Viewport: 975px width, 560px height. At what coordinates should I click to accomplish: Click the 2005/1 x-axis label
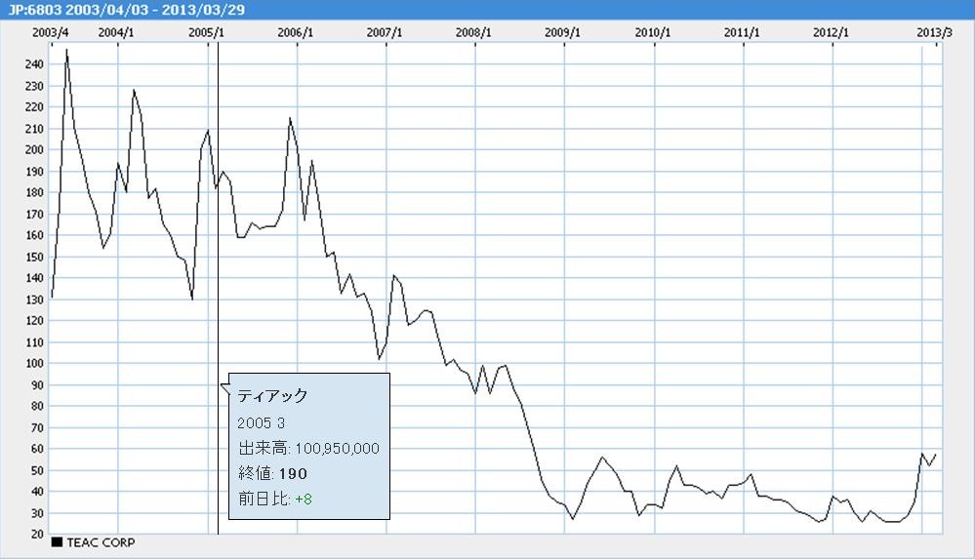coord(207,33)
